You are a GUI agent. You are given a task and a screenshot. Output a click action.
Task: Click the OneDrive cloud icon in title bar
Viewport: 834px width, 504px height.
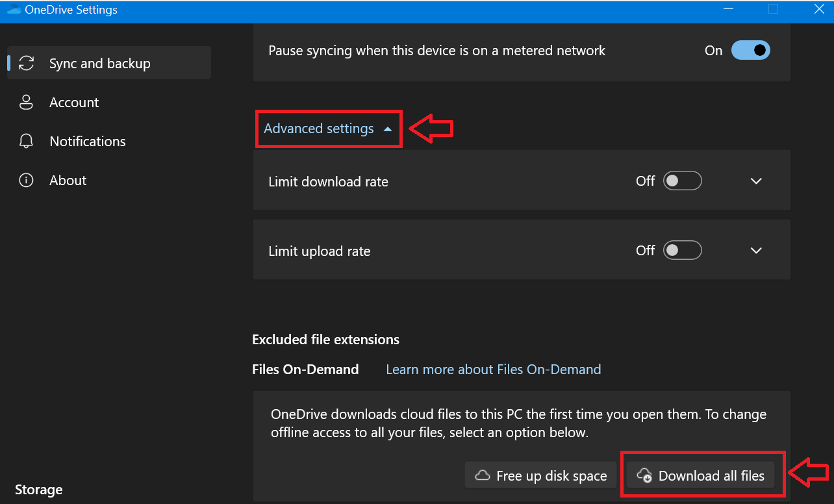(14, 10)
